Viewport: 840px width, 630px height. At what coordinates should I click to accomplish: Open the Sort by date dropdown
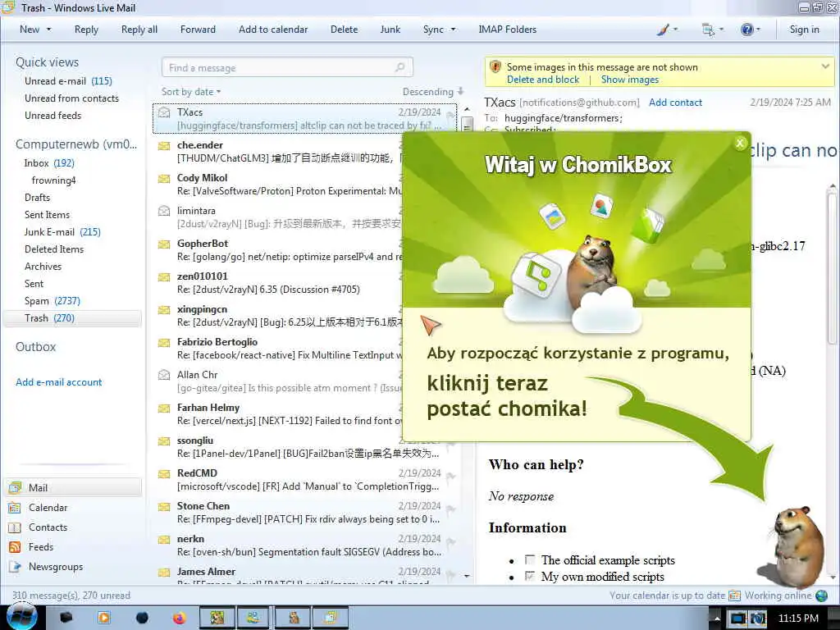point(191,92)
